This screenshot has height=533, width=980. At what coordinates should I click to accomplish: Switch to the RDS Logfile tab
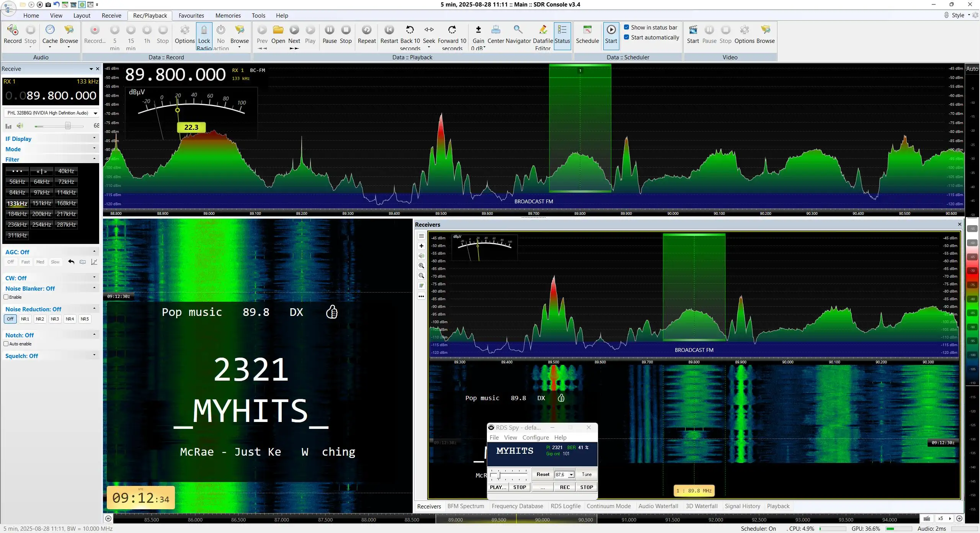(x=565, y=506)
